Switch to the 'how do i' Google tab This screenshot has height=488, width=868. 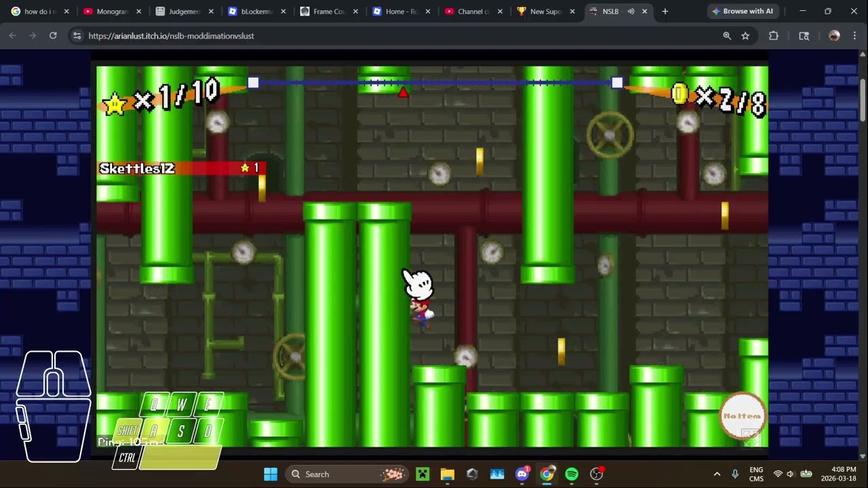coord(38,12)
